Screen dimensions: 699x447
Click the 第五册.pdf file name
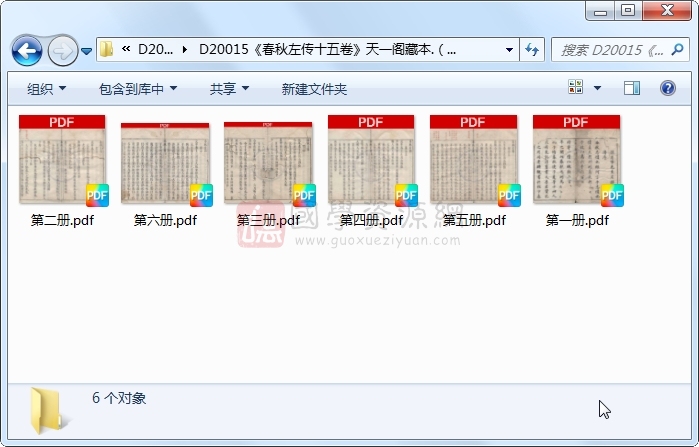coord(474,220)
